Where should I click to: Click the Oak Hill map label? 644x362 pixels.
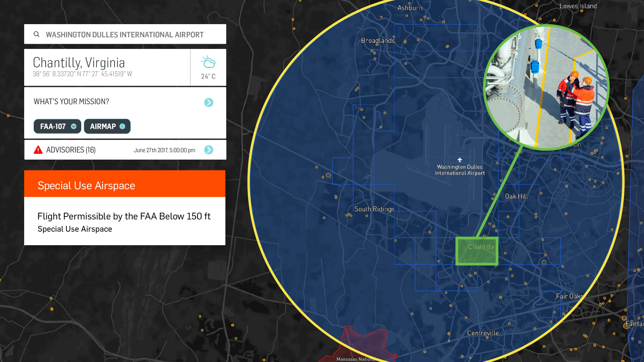(516, 196)
